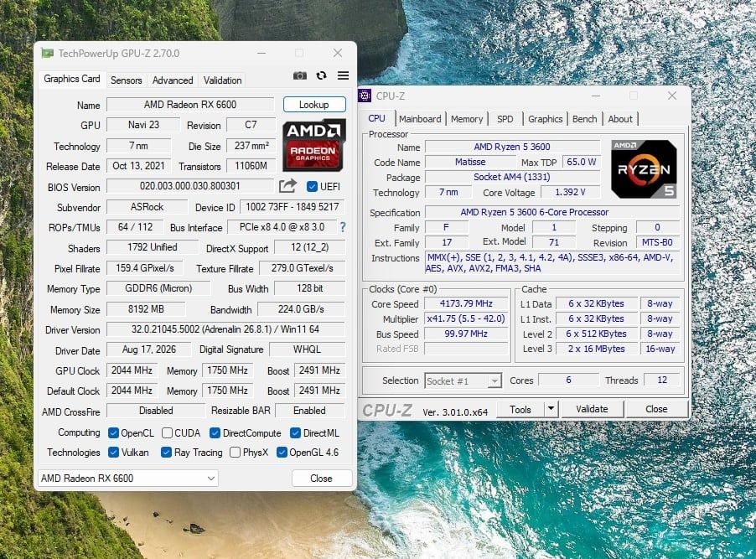
Task: Click the Memory Size value 8192 MB
Action: 146,309
